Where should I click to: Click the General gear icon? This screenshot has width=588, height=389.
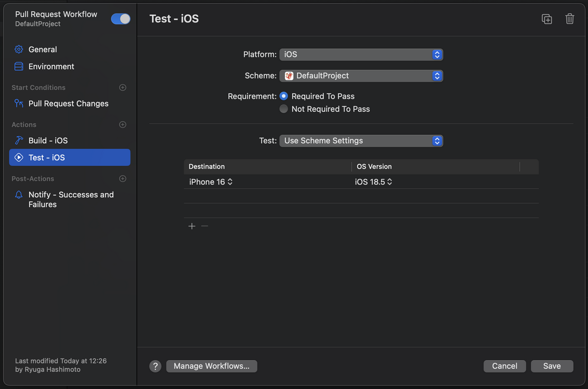point(19,50)
